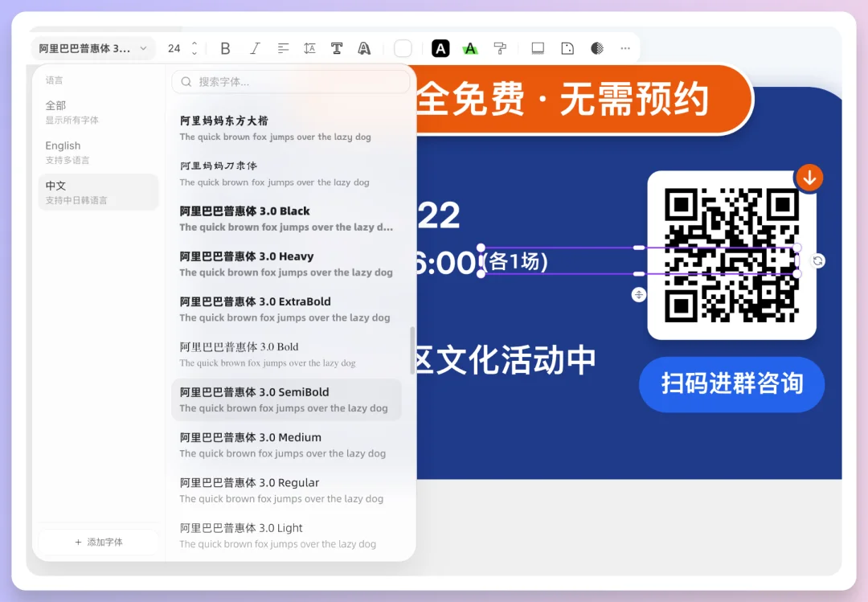
Task: Click the orange download arrow on the poster
Action: (809, 178)
